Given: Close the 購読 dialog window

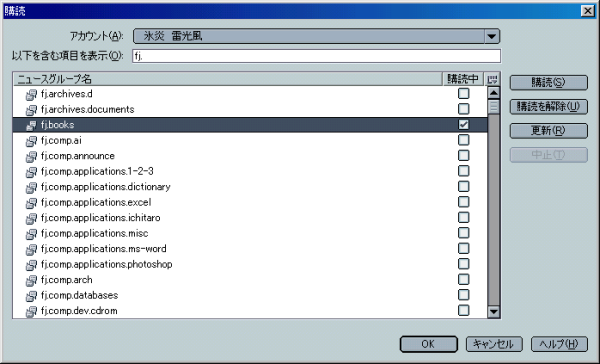Looking at the screenshot, I should (x=587, y=11).
